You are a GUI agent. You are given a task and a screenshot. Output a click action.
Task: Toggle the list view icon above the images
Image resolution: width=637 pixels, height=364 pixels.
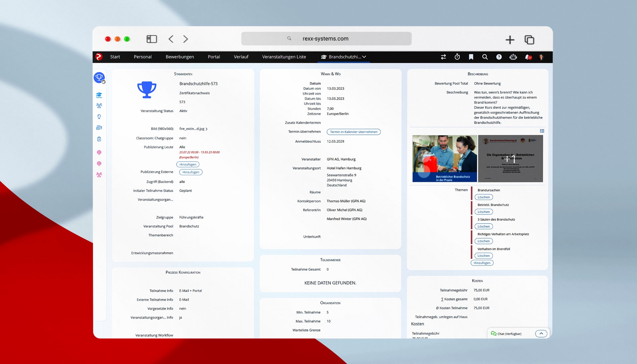pyautogui.click(x=542, y=131)
